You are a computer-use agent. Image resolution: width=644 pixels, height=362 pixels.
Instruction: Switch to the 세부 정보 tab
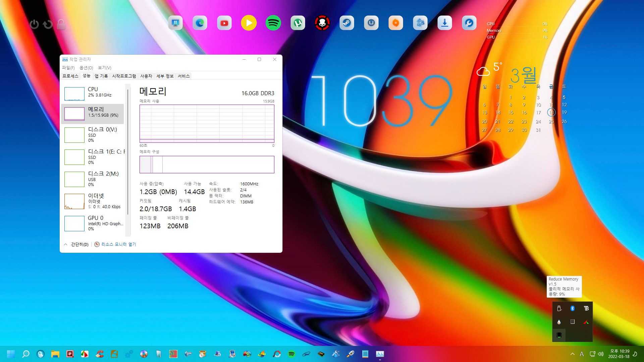(x=165, y=76)
